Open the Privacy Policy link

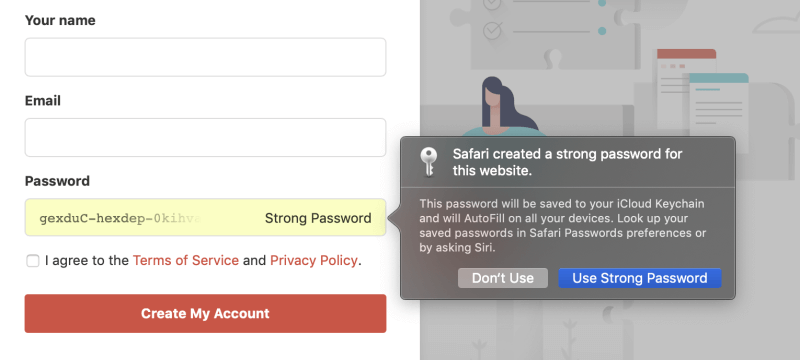[313, 261]
